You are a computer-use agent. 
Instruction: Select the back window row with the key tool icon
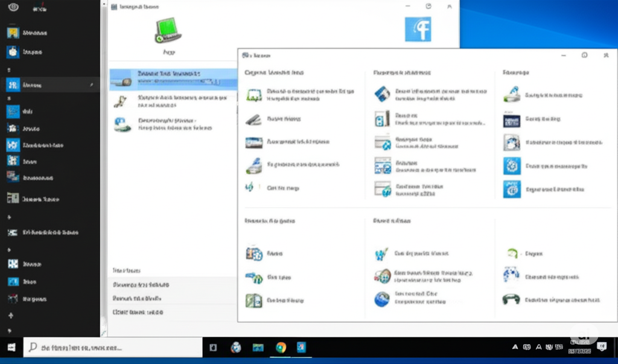coord(173,101)
